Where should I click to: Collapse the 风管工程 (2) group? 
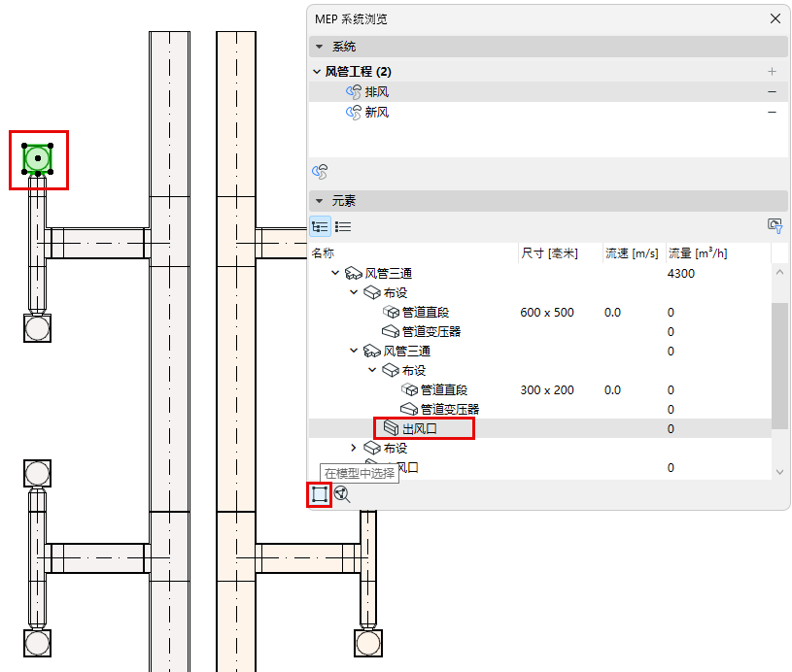317,72
